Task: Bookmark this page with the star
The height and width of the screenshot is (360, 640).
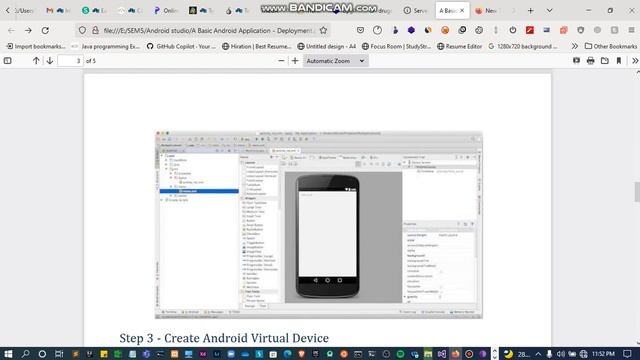Action: coord(324,30)
